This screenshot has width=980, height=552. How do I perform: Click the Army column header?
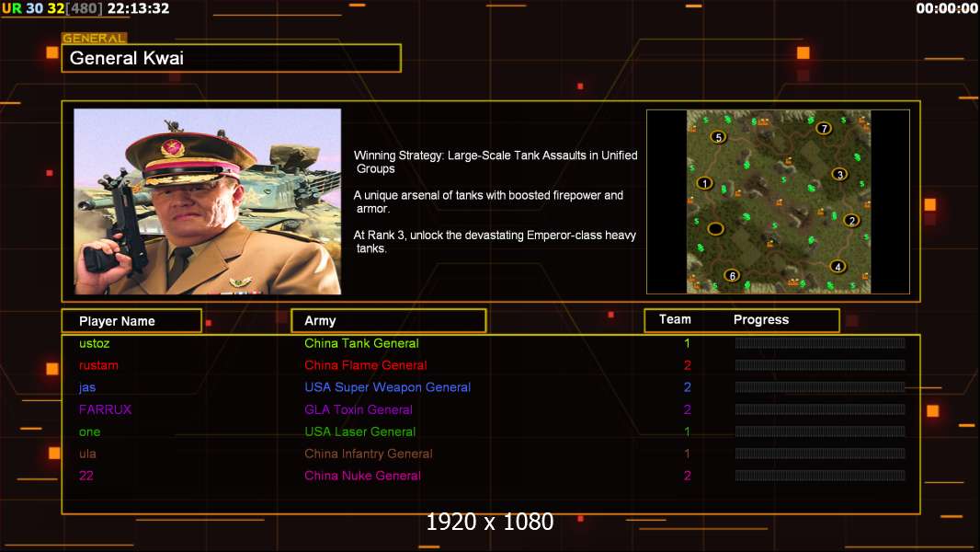coord(389,321)
